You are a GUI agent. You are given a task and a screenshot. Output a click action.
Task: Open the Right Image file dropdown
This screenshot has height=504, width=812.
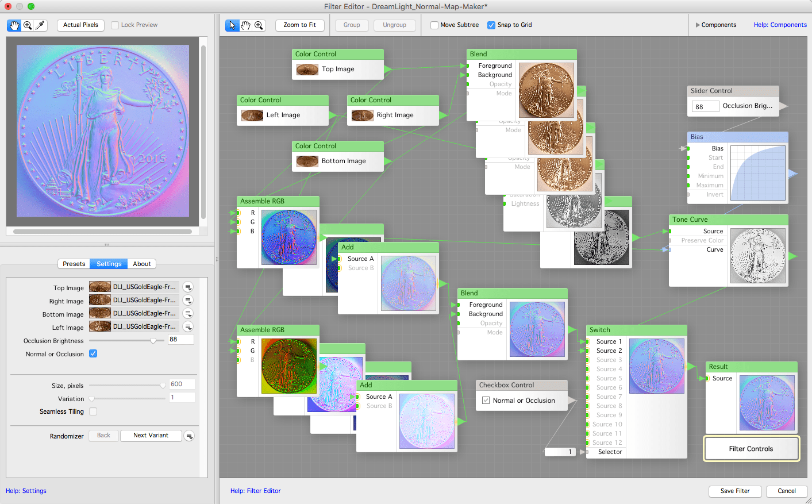click(x=188, y=300)
